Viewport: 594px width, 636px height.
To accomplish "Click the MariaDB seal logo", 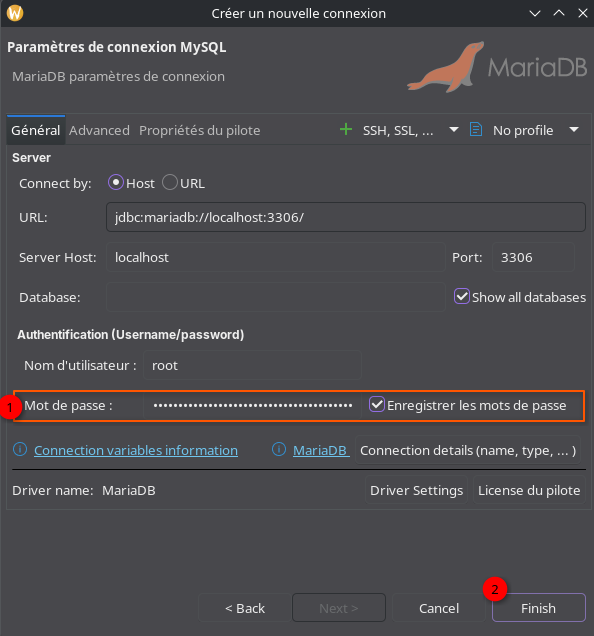I will (x=446, y=67).
